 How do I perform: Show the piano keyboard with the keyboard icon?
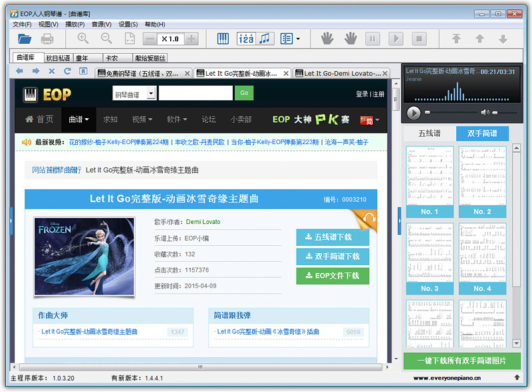tap(224, 39)
